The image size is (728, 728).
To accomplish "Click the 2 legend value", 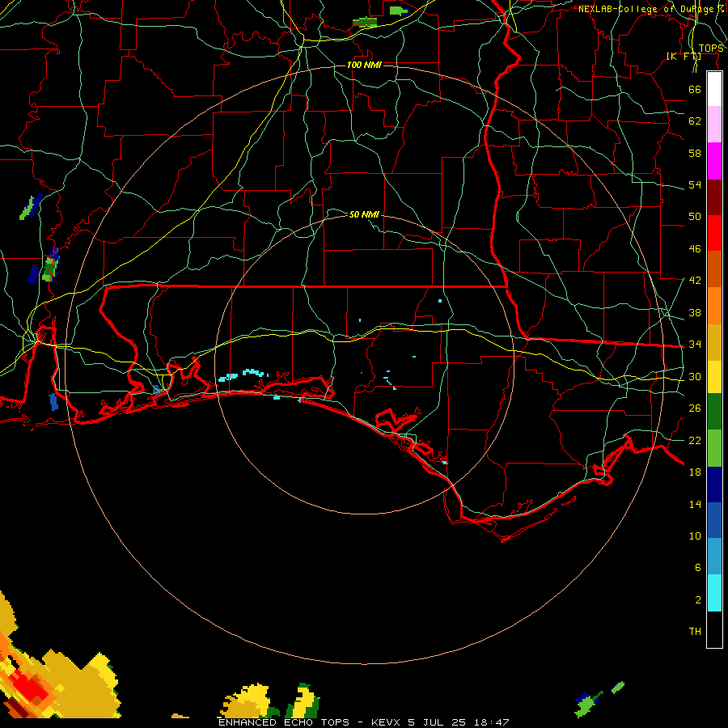I will [697, 600].
